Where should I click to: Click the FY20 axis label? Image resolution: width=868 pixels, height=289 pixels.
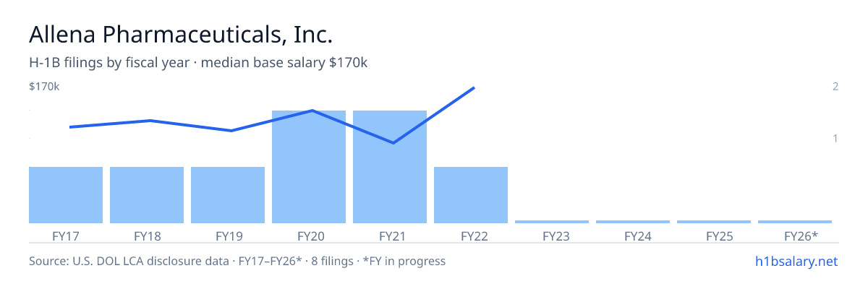(309, 236)
